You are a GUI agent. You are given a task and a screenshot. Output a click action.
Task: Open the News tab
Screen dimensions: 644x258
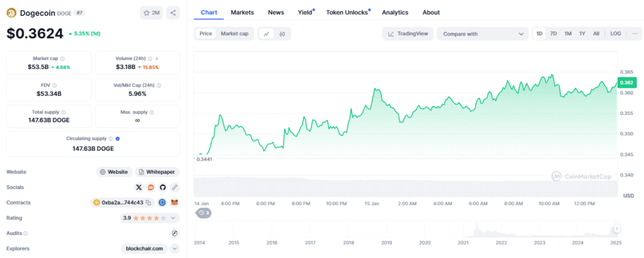click(276, 13)
